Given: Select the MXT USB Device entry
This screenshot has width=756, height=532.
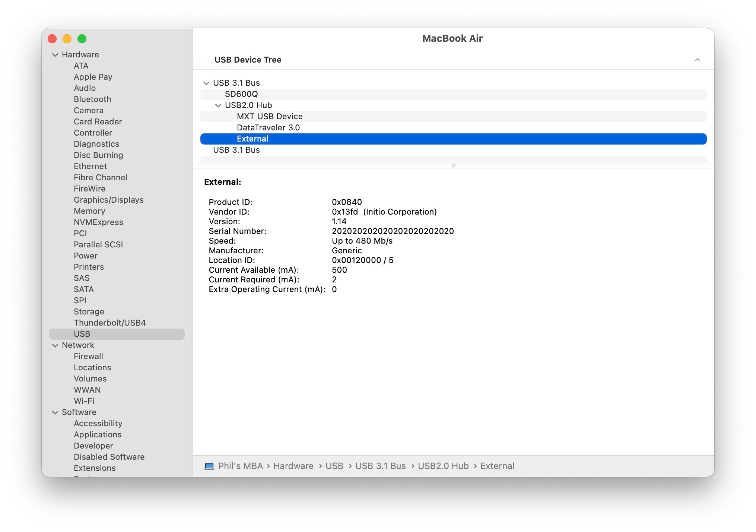Looking at the screenshot, I should 270,117.
